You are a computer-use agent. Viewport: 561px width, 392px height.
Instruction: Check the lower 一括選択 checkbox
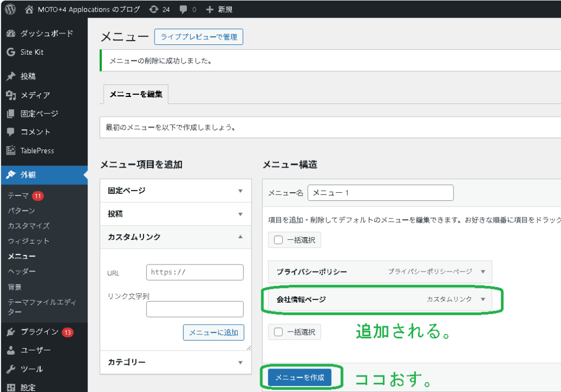click(278, 332)
